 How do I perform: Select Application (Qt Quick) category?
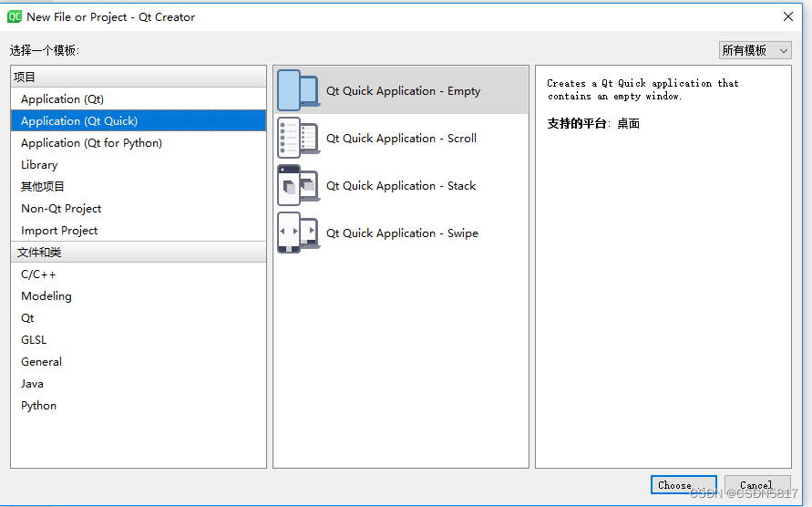click(x=139, y=120)
